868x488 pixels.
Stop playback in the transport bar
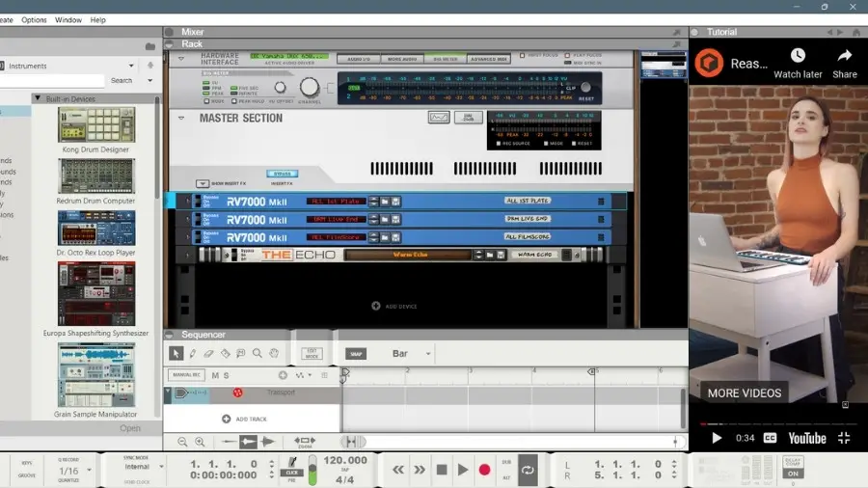tap(441, 470)
